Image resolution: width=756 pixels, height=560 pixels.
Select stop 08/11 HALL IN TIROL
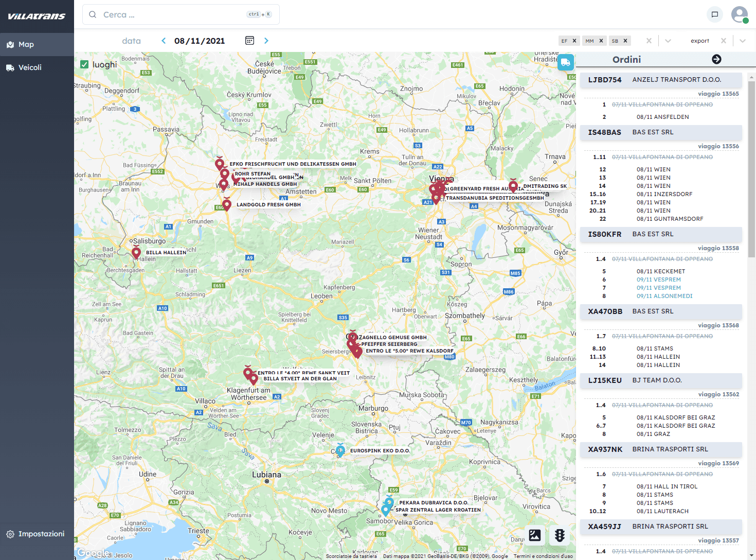click(x=667, y=486)
